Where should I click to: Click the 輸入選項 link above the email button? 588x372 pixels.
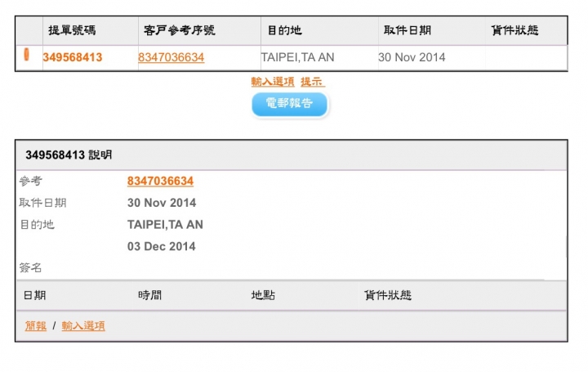tap(273, 82)
